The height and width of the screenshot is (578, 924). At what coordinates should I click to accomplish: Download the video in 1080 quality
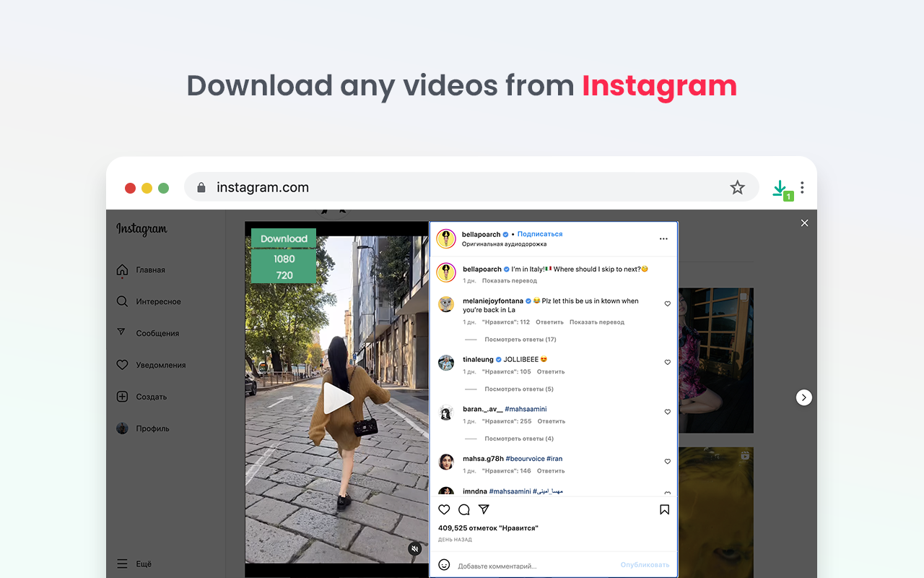(x=283, y=258)
